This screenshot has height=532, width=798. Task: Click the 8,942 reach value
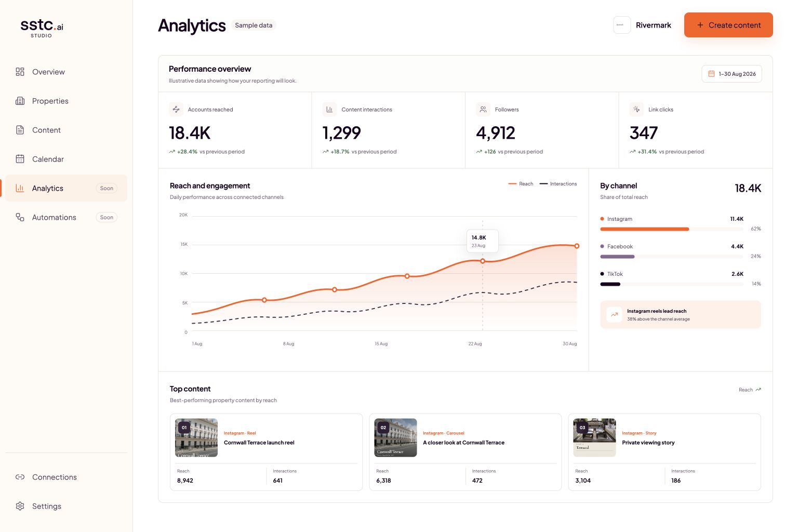pyautogui.click(x=185, y=481)
